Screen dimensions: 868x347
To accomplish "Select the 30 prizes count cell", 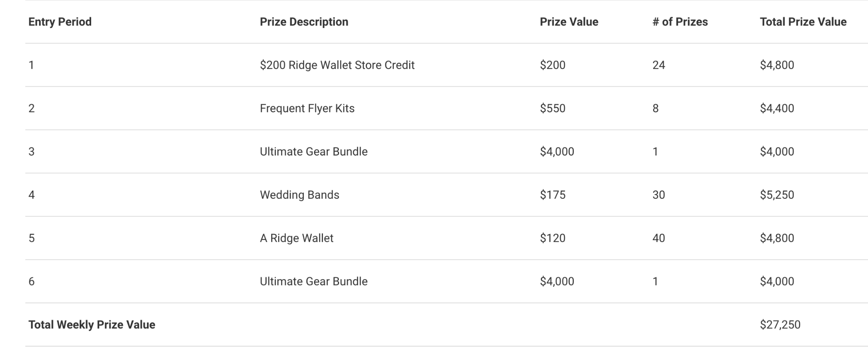I will 659,195.
